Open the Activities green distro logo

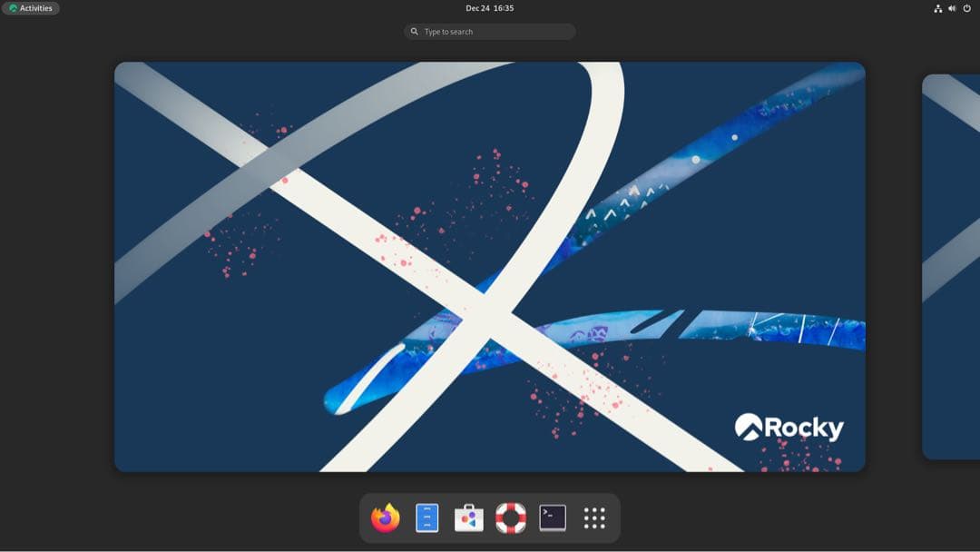pos(11,8)
